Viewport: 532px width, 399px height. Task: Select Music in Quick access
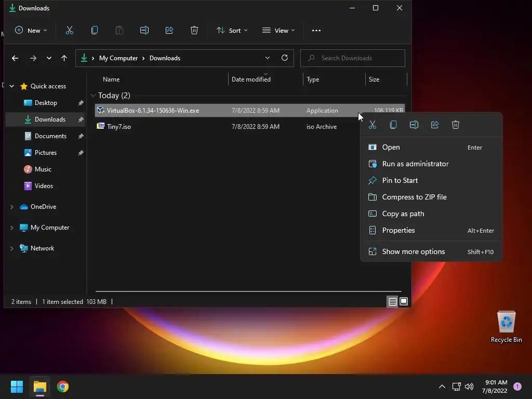46,169
